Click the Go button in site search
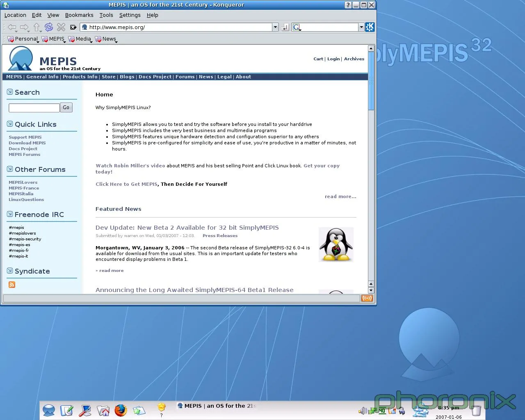 coord(66,107)
